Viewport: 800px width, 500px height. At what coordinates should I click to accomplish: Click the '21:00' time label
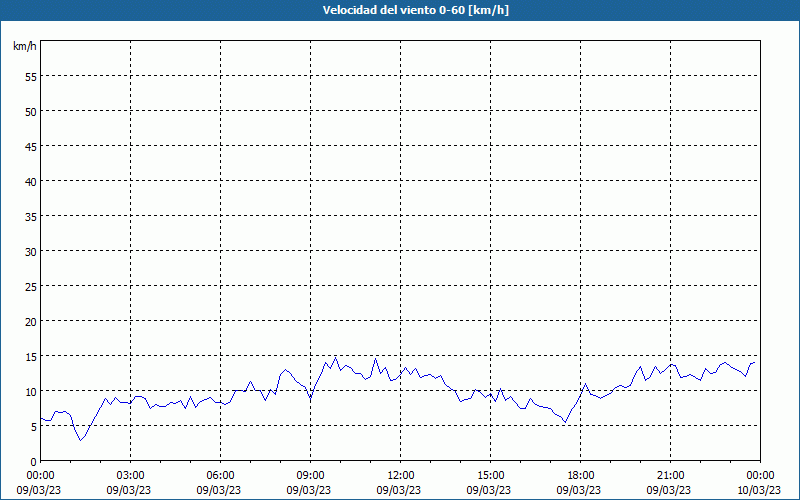coord(670,475)
